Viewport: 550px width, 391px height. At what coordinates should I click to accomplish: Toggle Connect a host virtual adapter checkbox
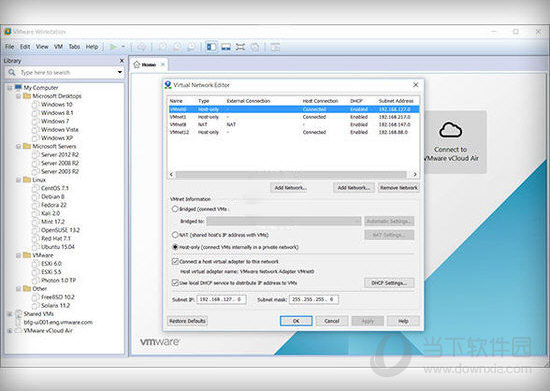click(175, 261)
